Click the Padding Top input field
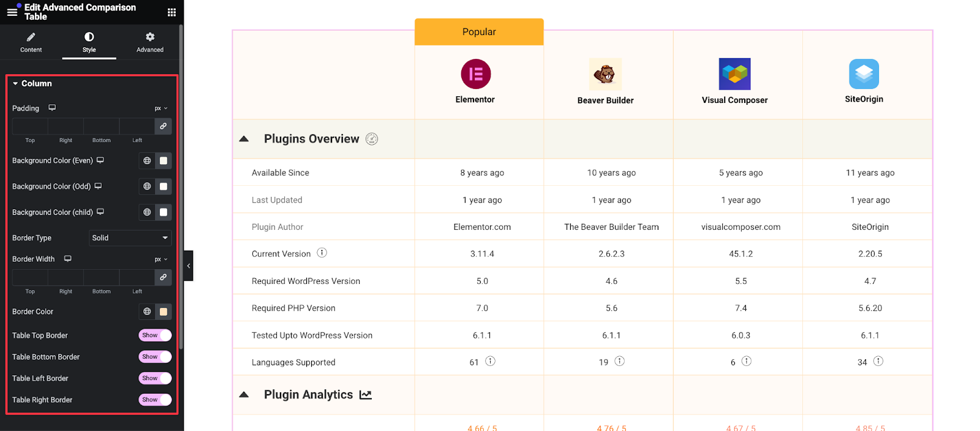This screenshot has width=980, height=431. (30, 126)
